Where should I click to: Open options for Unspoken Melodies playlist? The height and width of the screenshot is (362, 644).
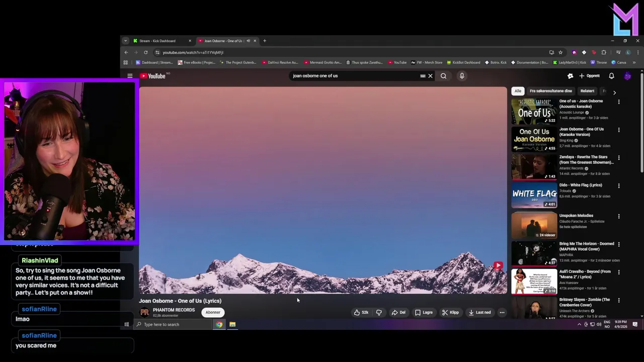tap(619, 216)
